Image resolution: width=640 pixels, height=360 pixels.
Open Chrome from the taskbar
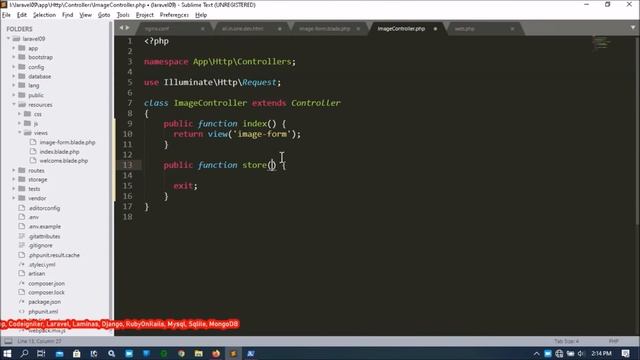(181, 353)
